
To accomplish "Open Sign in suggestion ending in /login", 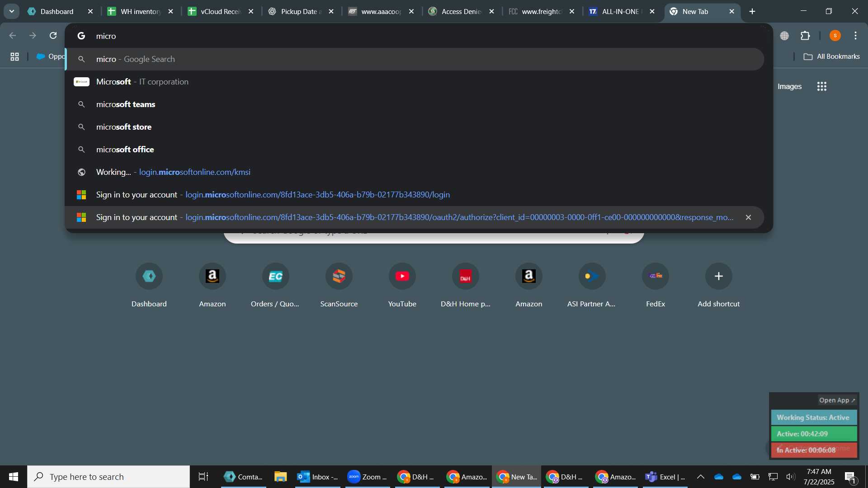I will (x=415, y=195).
